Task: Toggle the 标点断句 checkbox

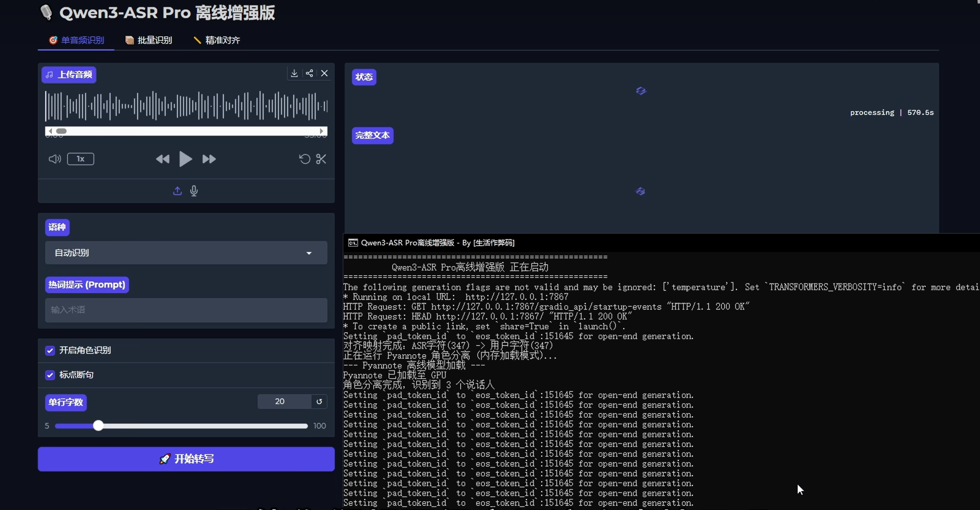Action: pyautogui.click(x=50, y=375)
